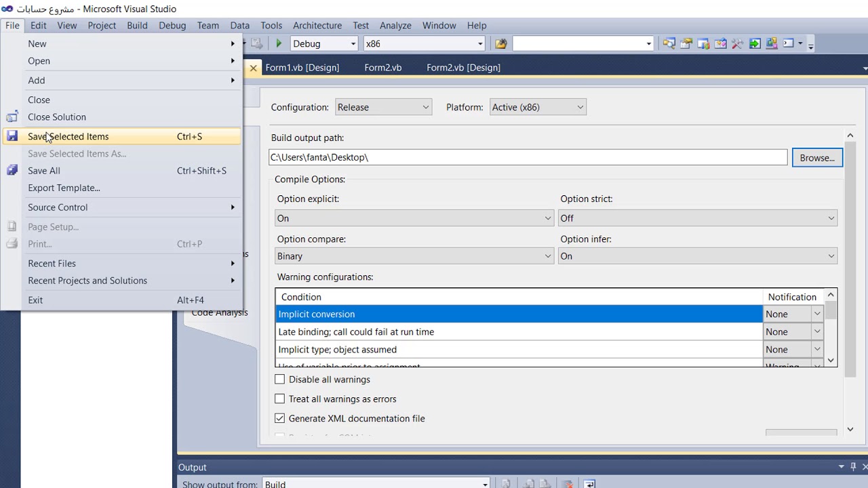Toggle word wrap in the Output panel

tap(589, 484)
